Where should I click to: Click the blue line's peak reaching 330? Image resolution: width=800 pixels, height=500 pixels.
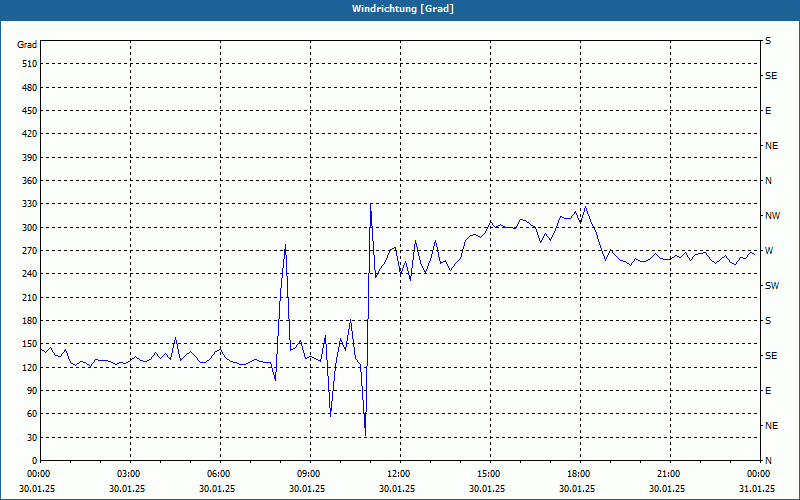(x=370, y=204)
